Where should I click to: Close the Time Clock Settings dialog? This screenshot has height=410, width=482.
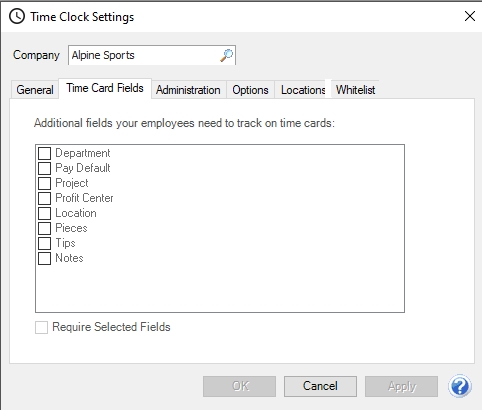(470, 16)
